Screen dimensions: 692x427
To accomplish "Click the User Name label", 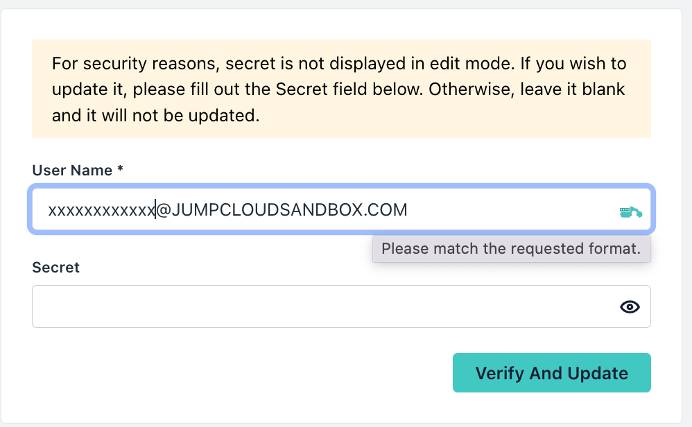I will [x=72, y=171].
